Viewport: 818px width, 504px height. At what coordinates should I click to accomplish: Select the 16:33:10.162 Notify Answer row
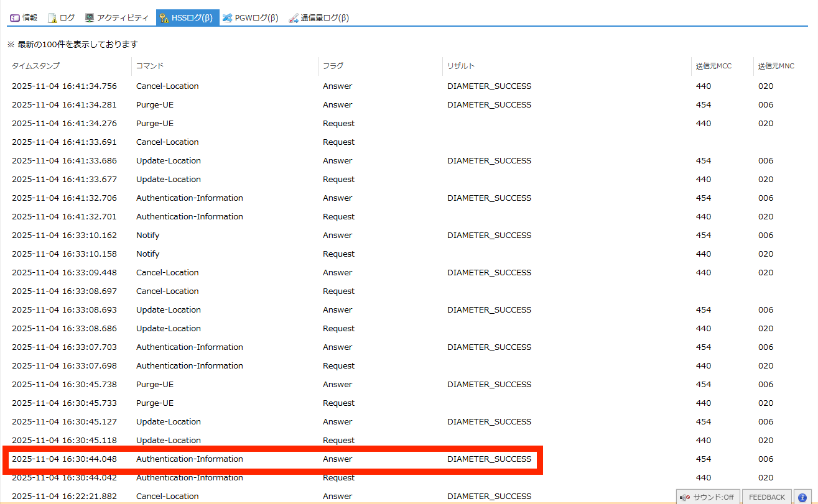tap(272, 236)
